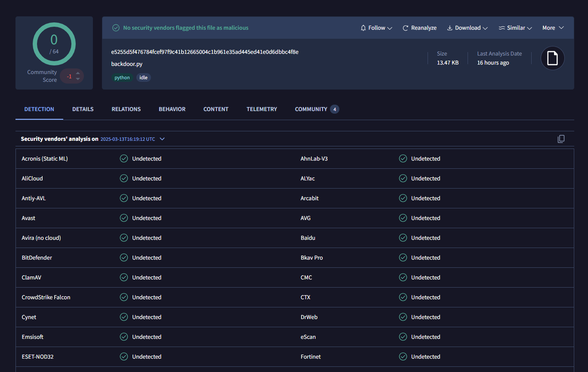Screen dimensions: 588x372
Task: Expand the Similar search dropdown
Action: point(515,28)
